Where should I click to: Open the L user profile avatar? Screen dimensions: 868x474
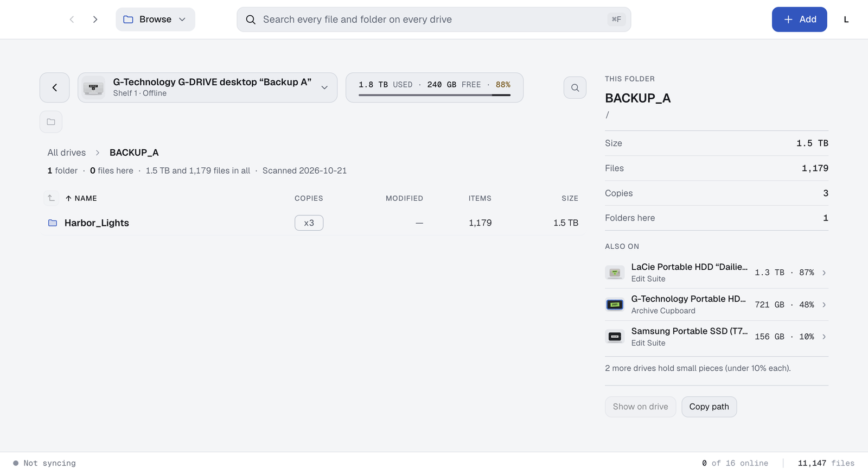tap(846, 20)
